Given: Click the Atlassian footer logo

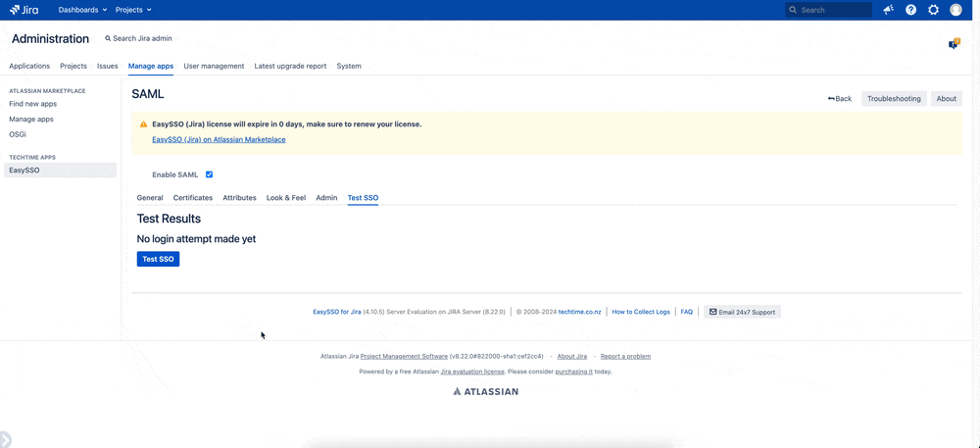Looking at the screenshot, I should (486, 392).
